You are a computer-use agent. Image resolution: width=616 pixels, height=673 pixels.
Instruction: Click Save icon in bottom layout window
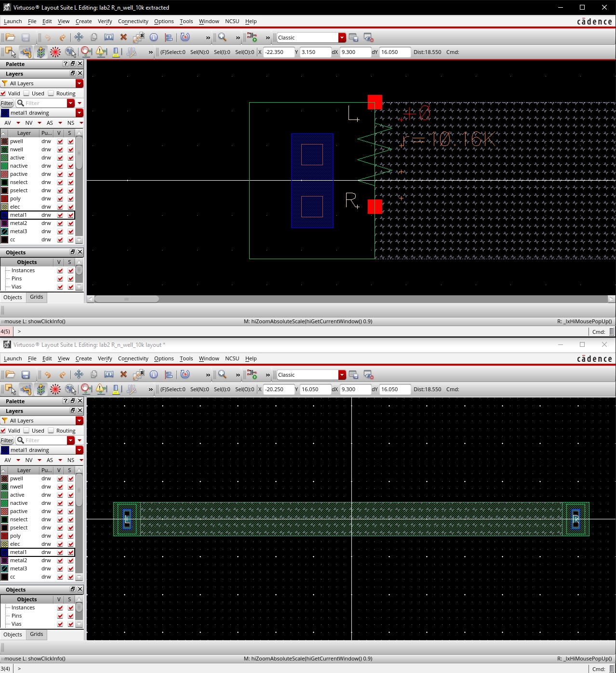[26, 375]
